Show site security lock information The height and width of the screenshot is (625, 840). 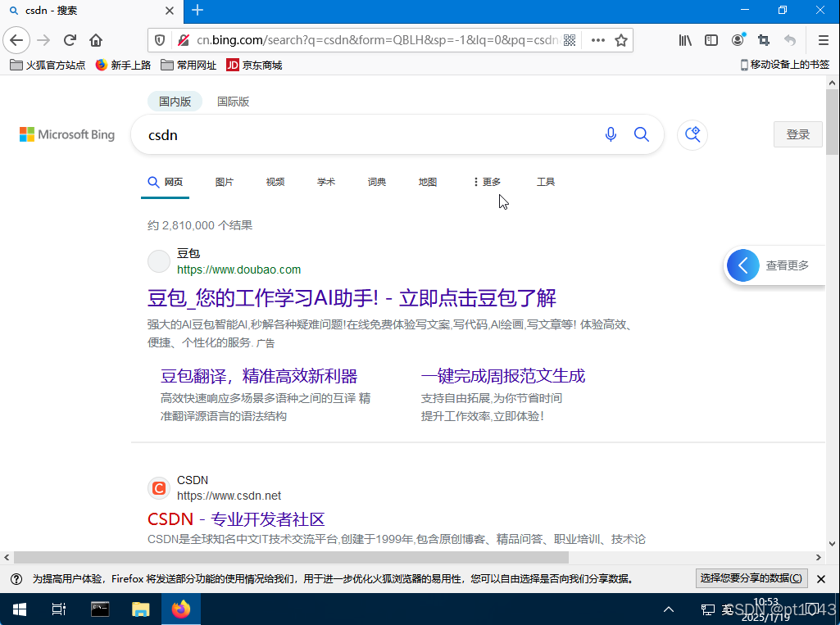(x=184, y=40)
